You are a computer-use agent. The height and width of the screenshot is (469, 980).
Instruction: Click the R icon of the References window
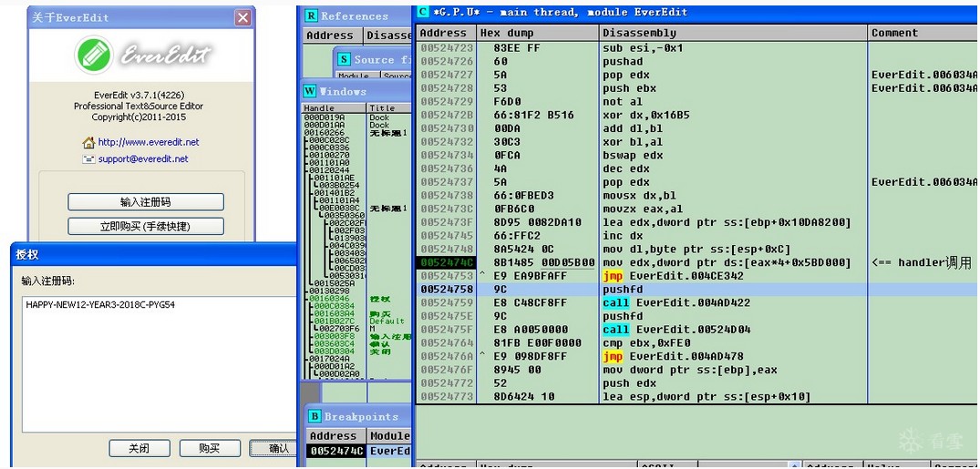click(311, 15)
